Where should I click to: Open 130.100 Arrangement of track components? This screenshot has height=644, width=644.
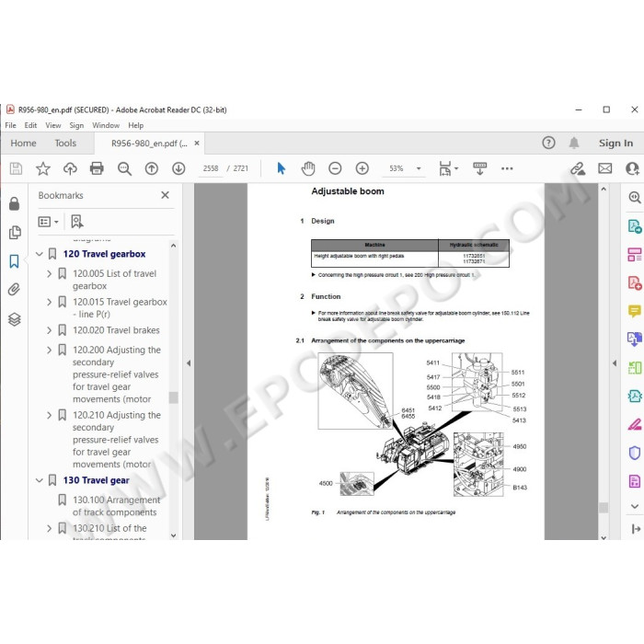(116, 506)
